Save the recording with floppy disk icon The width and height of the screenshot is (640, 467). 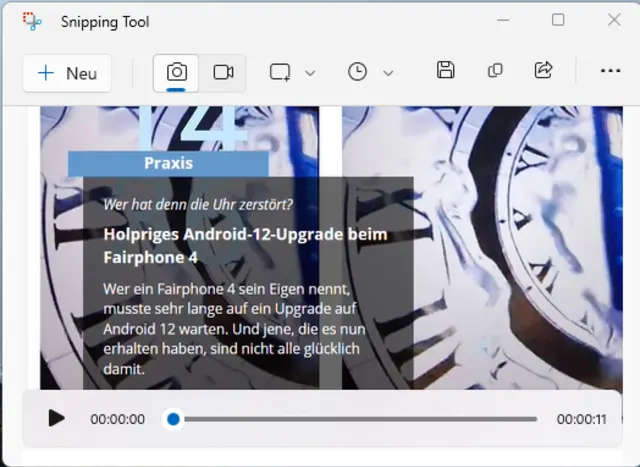coord(446,70)
